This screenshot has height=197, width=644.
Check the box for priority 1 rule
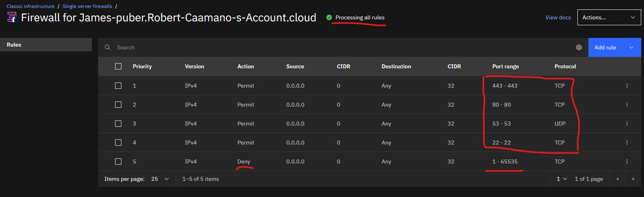point(118,86)
